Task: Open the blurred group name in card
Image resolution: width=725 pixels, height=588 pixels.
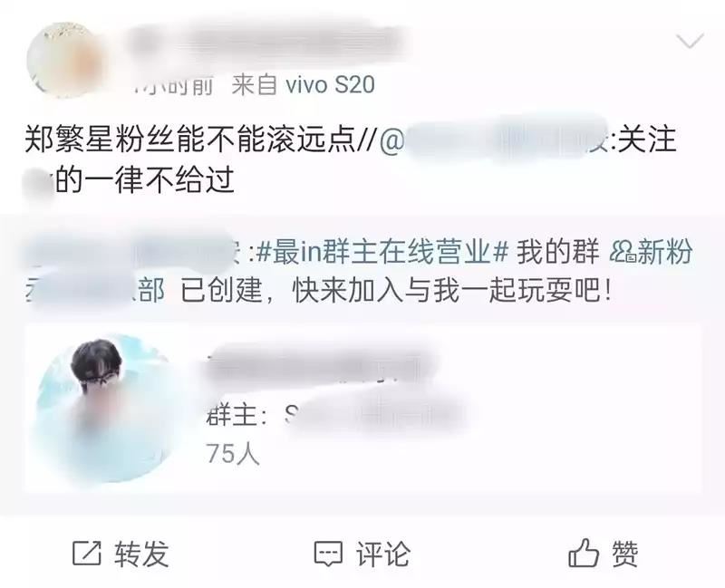Action: [x=319, y=363]
